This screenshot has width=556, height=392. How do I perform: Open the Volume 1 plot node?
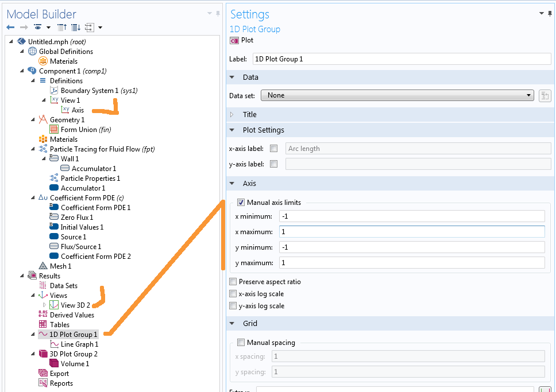(x=74, y=364)
